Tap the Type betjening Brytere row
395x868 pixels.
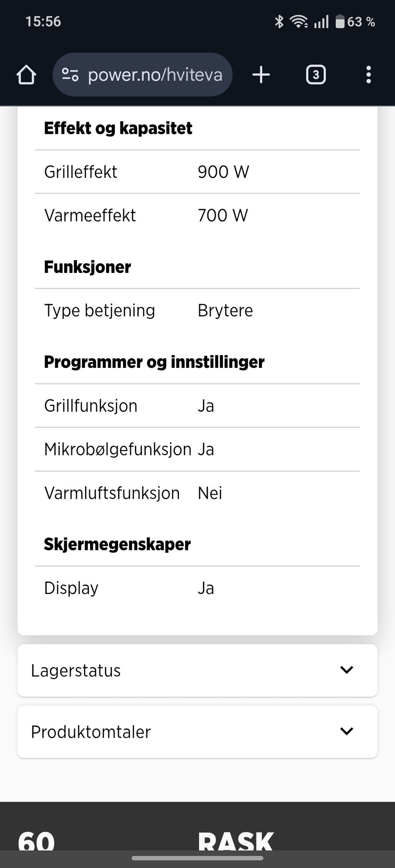pyautogui.click(x=197, y=310)
